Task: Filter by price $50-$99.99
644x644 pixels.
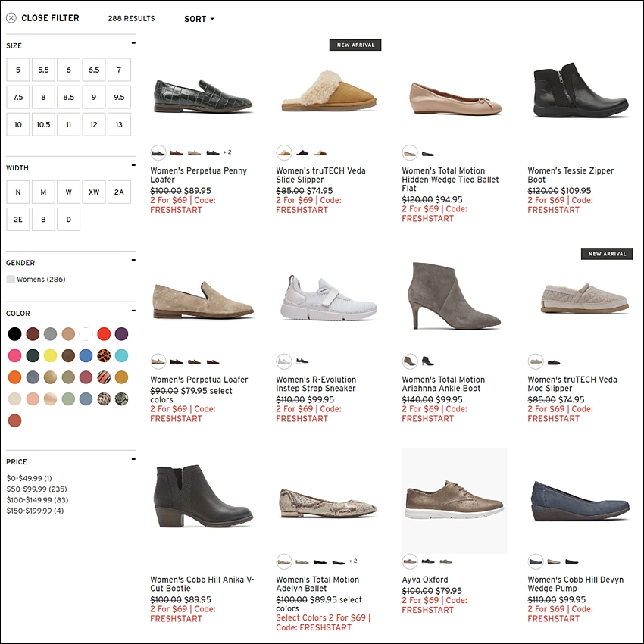Action: (36, 489)
